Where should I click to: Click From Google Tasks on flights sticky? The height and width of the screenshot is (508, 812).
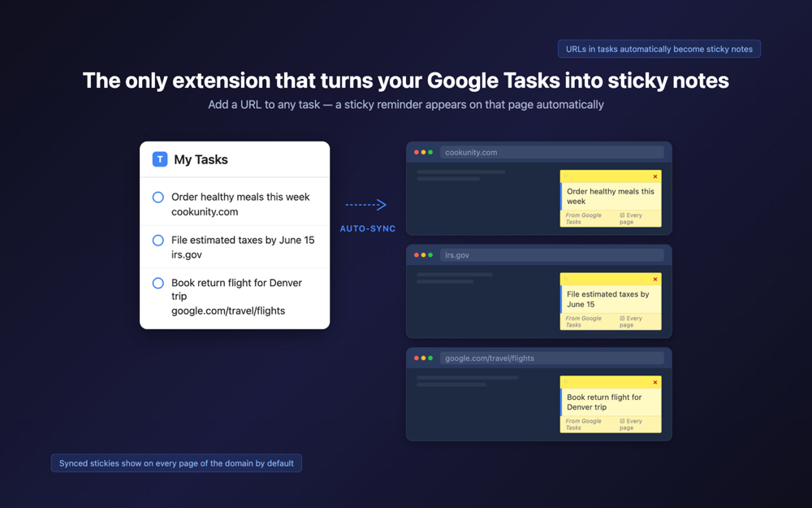(x=583, y=424)
